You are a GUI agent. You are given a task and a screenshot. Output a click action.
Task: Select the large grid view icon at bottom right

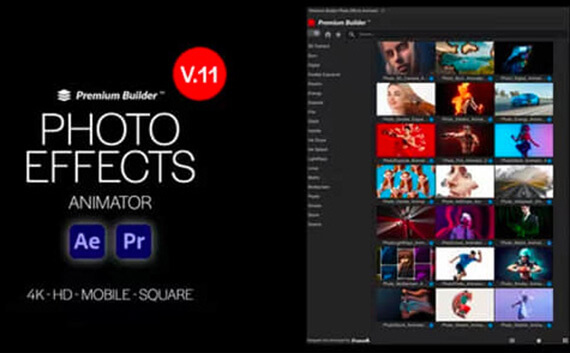tap(565, 341)
